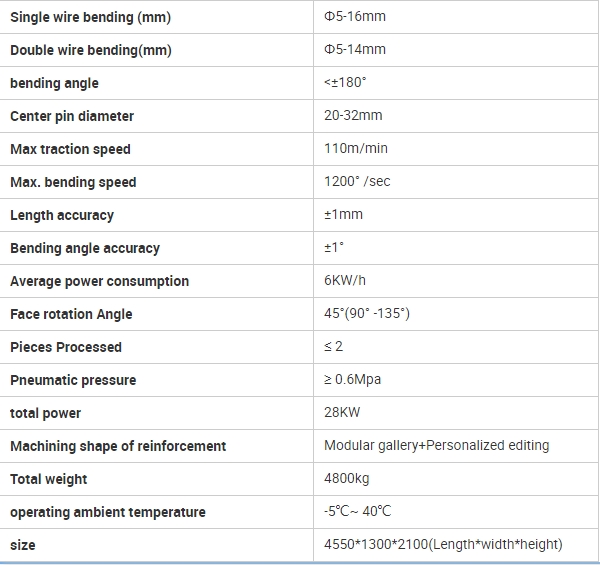
Task: Click the "Max traction speed" label
Action: [70, 149]
